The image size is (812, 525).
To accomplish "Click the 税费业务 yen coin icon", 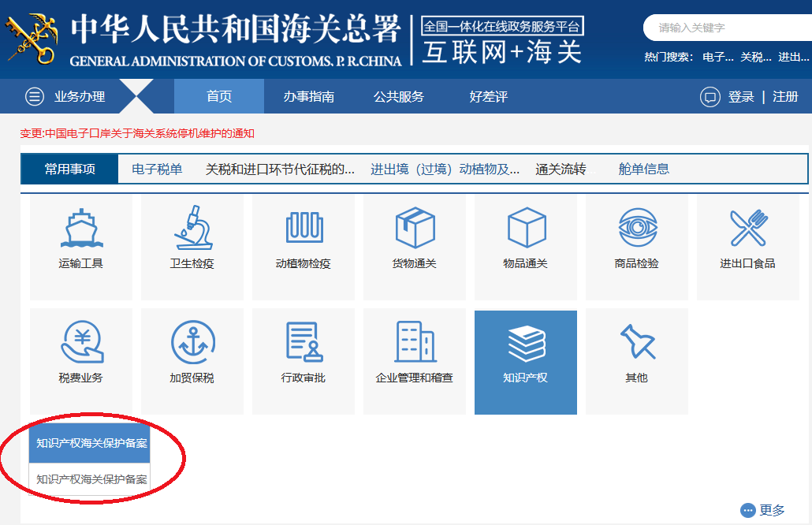I will tap(82, 341).
